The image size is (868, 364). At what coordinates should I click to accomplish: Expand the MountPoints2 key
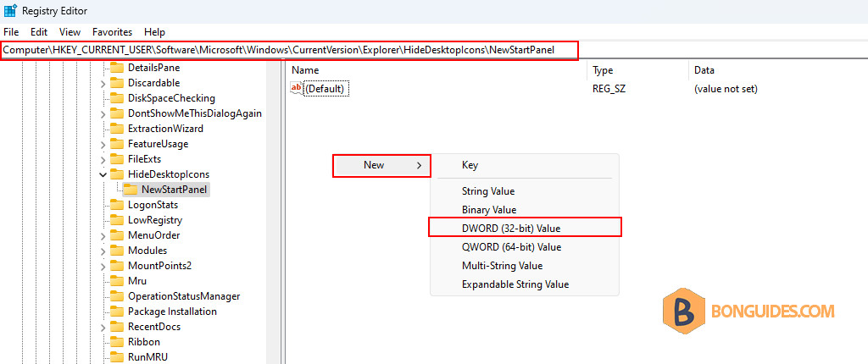pyautogui.click(x=103, y=266)
